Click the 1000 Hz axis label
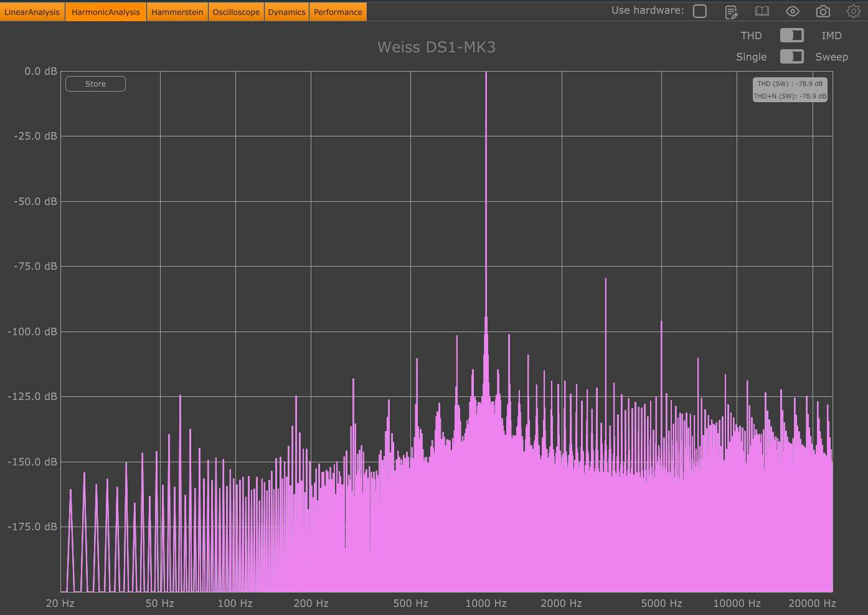This screenshot has width=868, height=615. [x=486, y=603]
